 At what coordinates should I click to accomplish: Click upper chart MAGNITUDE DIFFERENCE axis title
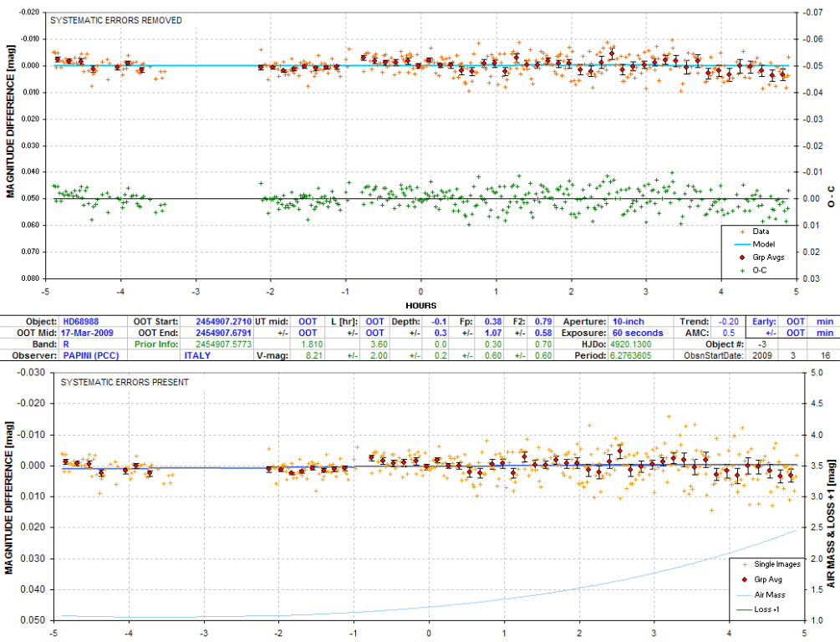pos(10,122)
